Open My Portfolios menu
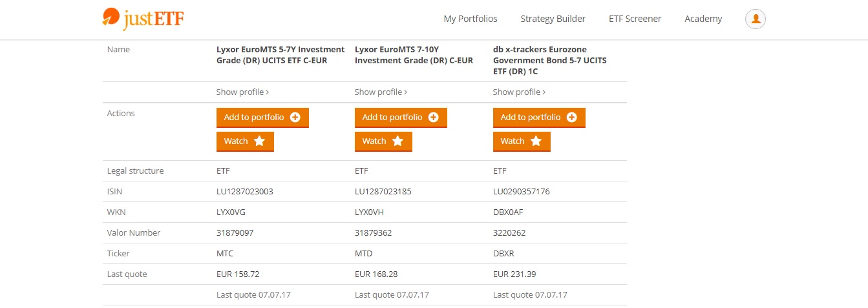This screenshot has width=868, height=308. pyautogui.click(x=470, y=19)
